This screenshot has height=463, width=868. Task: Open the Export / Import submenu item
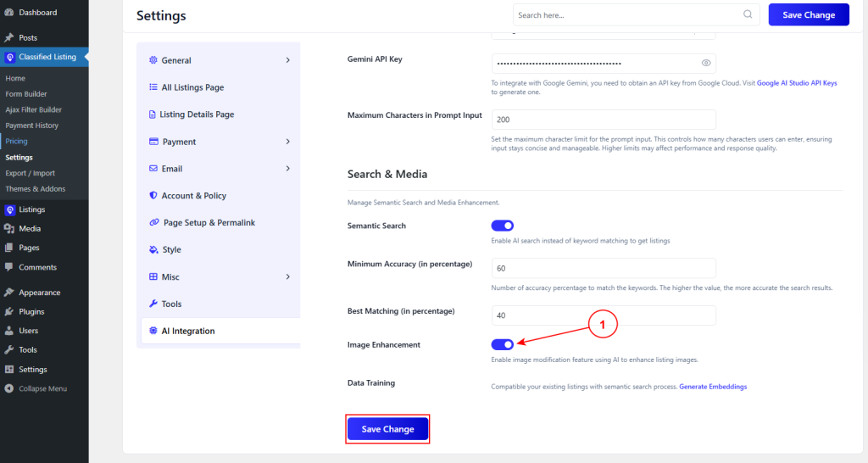[x=30, y=173]
